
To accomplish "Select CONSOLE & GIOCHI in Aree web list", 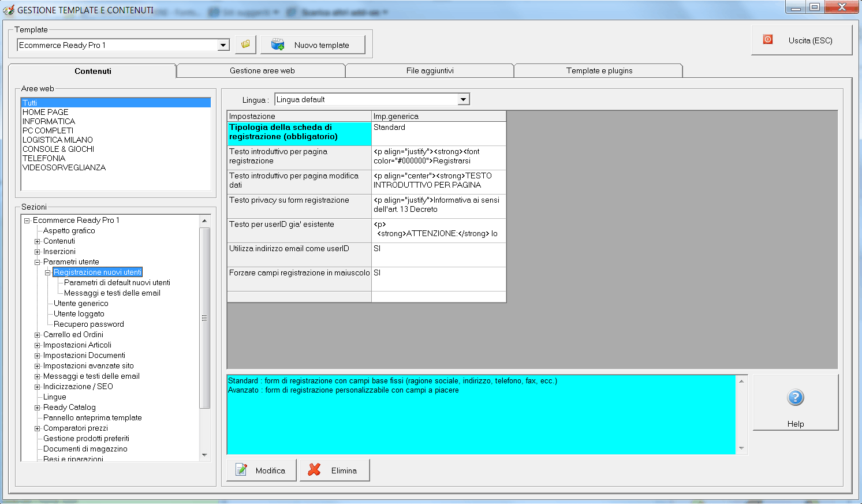I will (x=115, y=149).
